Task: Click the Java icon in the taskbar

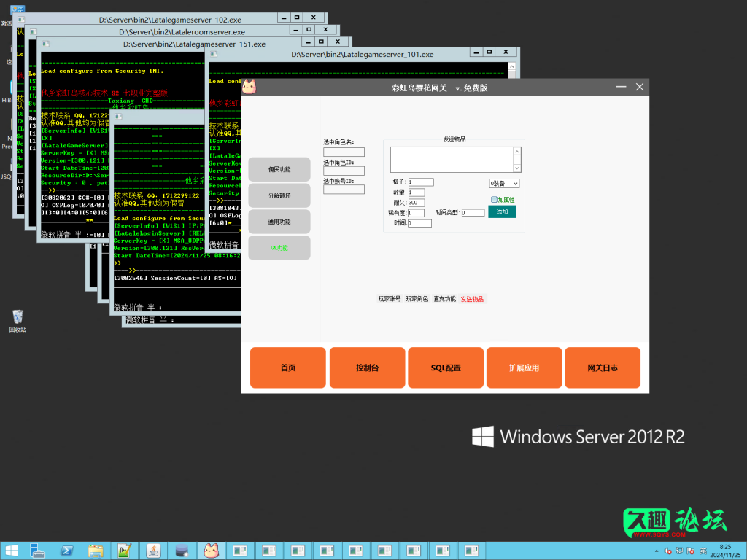Action: [154, 551]
